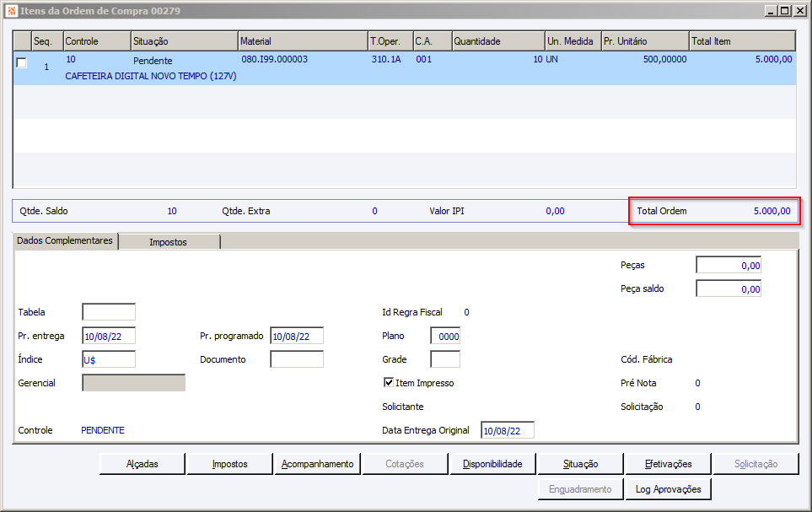Screen dimensions: 812x512
Task: Switch to the Impostos tab
Action: click(169, 242)
